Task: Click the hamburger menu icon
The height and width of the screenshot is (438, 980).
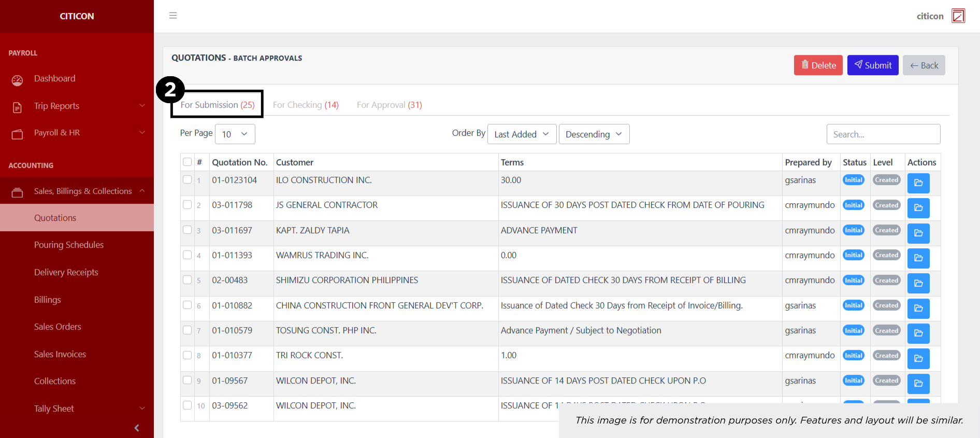Action: pyautogui.click(x=173, y=16)
